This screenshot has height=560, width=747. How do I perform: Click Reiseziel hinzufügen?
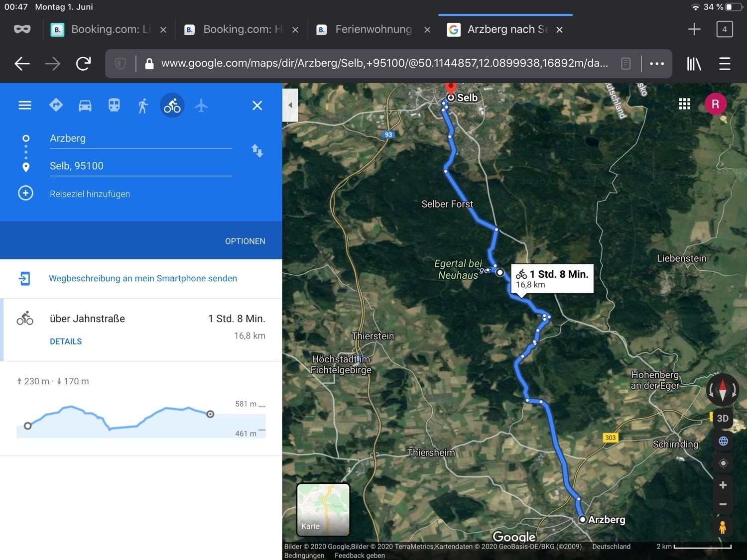tap(90, 194)
